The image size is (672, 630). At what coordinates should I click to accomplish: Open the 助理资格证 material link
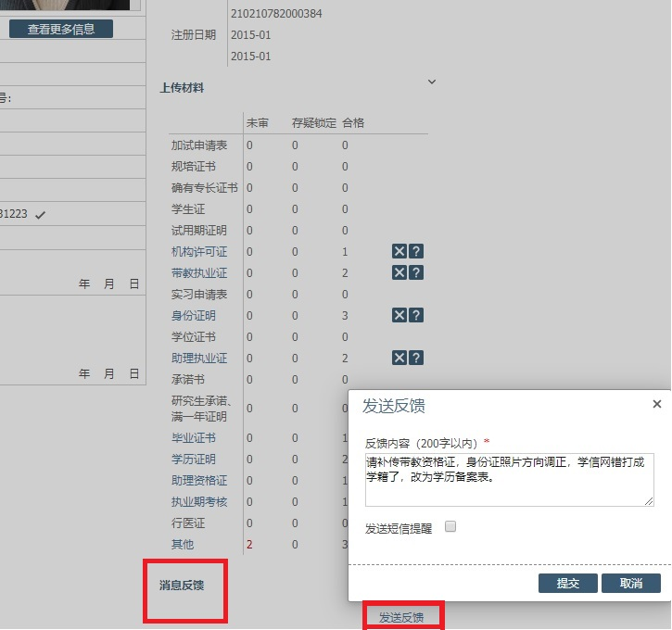[x=198, y=481]
